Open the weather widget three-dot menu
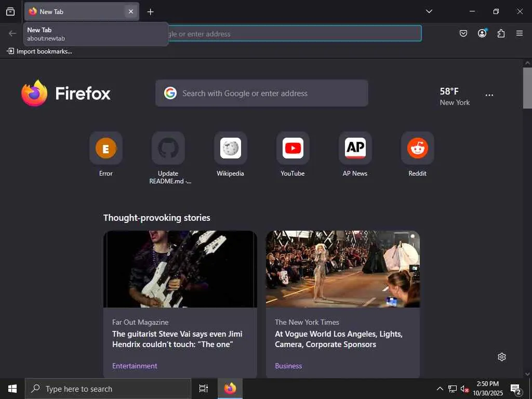The width and height of the screenshot is (532, 399). pos(489,96)
